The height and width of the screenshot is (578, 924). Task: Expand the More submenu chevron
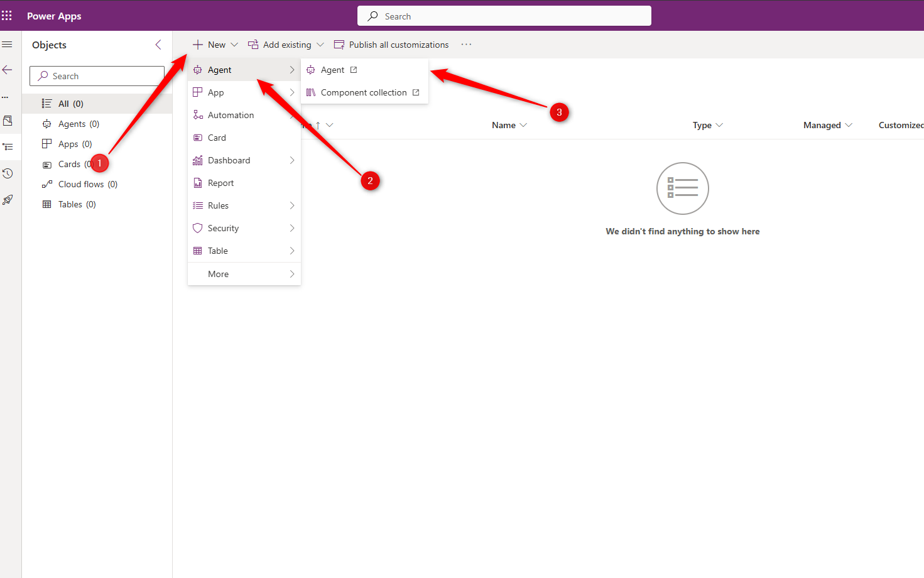(292, 274)
